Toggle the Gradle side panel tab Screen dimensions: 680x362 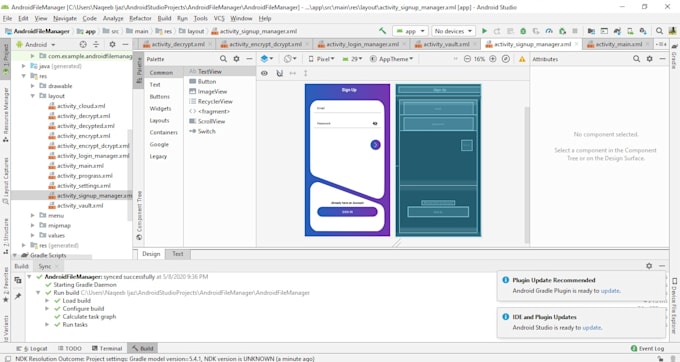click(674, 57)
